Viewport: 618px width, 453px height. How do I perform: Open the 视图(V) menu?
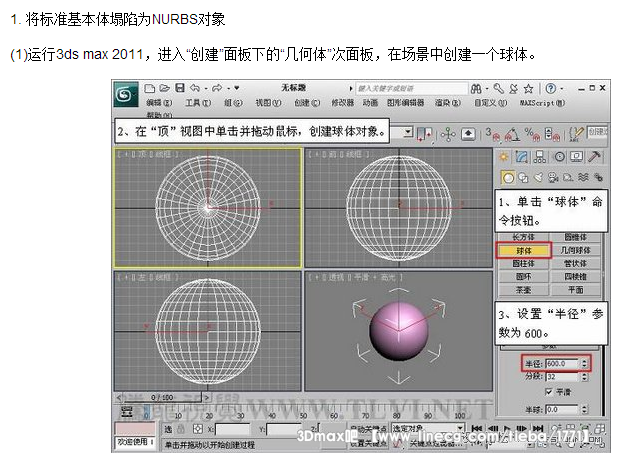(x=268, y=103)
